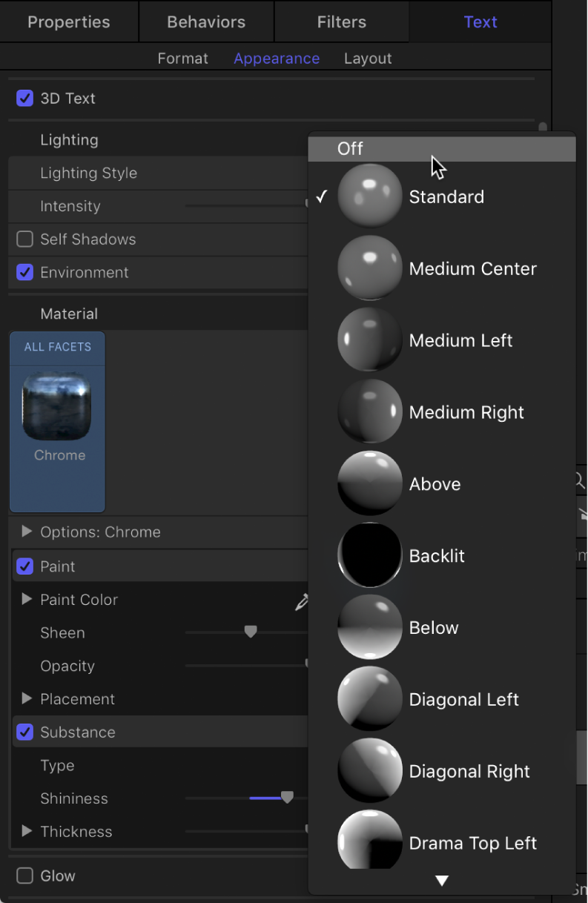Image resolution: width=588 pixels, height=903 pixels.
Task: Select the Below lighting sphere icon
Action: pyautogui.click(x=369, y=626)
